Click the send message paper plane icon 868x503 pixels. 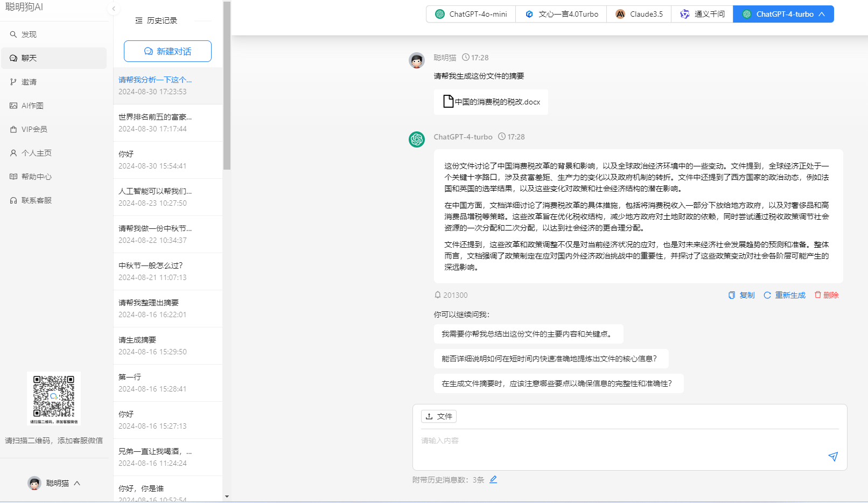[x=832, y=457]
